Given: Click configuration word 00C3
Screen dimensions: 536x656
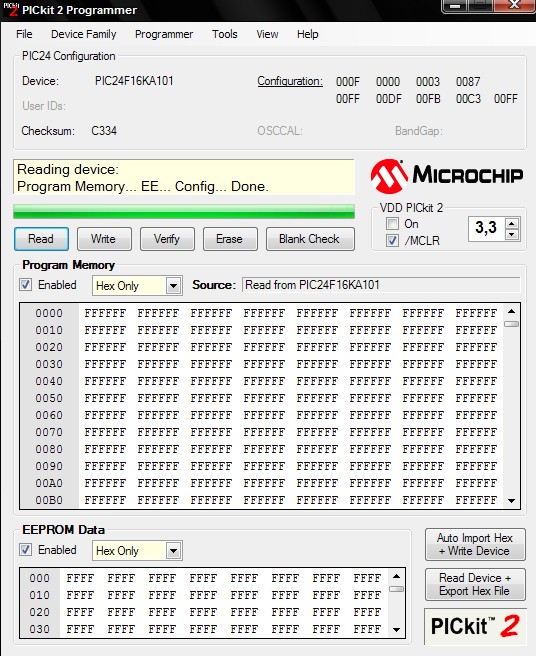Looking at the screenshot, I should pyautogui.click(x=468, y=99).
